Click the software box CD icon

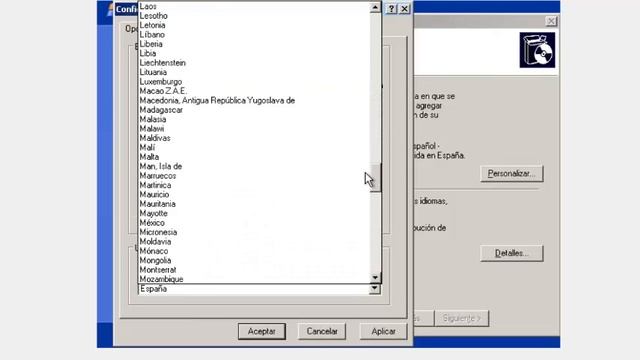click(537, 50)
